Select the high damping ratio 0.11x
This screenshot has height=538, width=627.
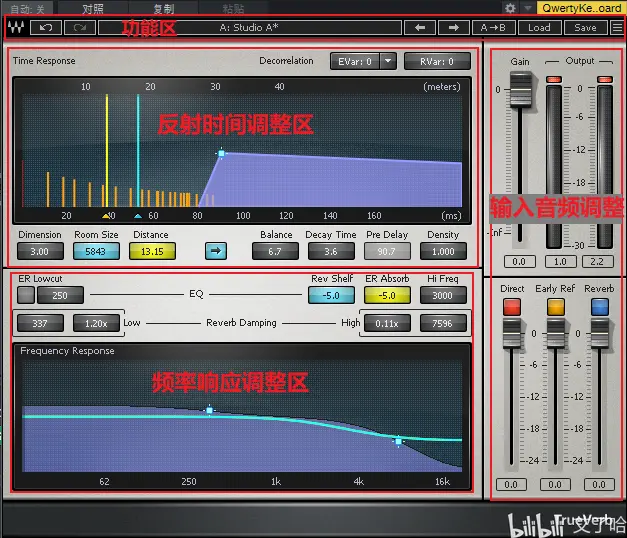[387, 323]
